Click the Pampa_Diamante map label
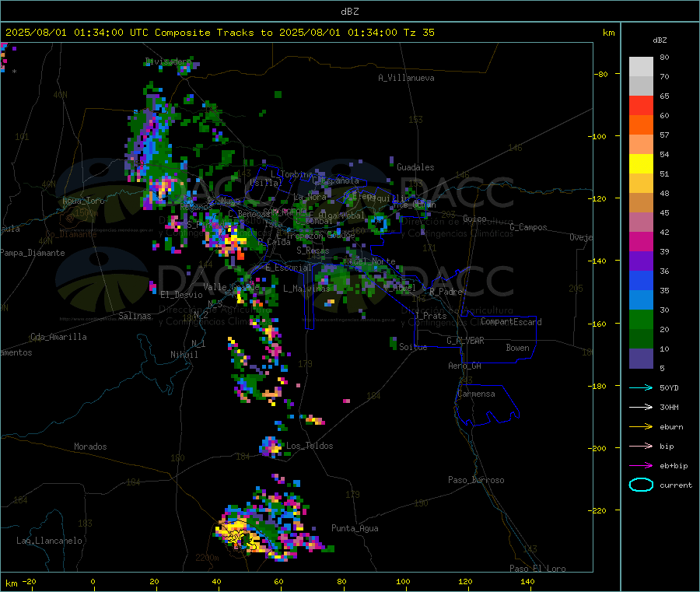Image resolution: width=700 pixels, height=592 pixels. (32, 253)
